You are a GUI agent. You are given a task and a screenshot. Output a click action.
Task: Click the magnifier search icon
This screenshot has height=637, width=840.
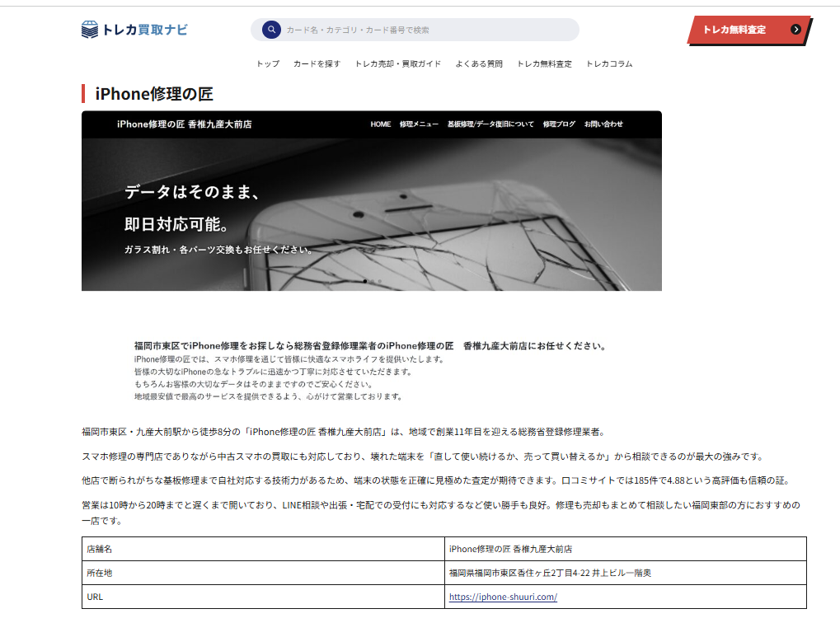click(x=271, y=30)
